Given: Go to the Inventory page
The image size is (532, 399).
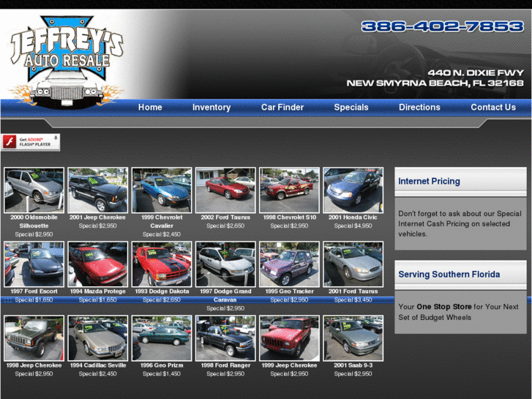Looking at the screenshot, I should tap(211, 108).
